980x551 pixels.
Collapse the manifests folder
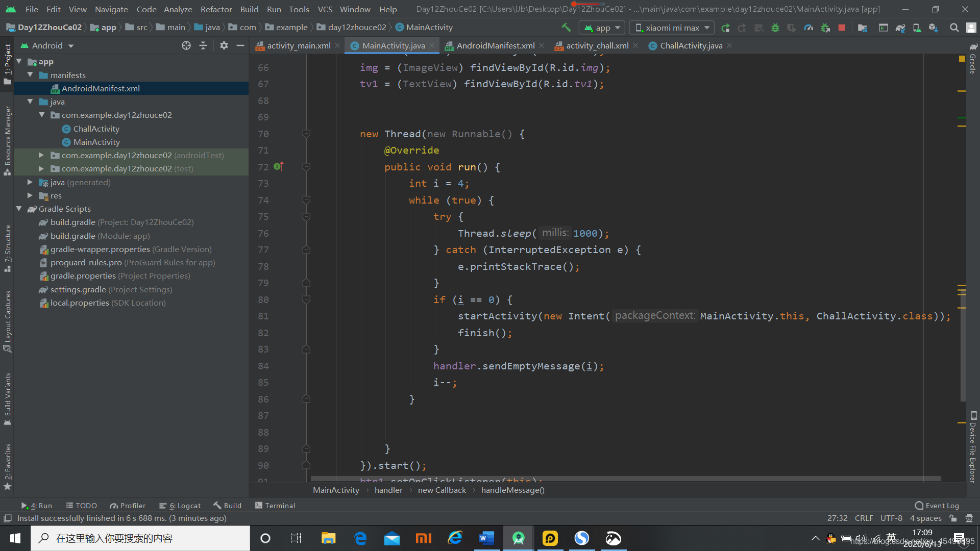(30, 75)
